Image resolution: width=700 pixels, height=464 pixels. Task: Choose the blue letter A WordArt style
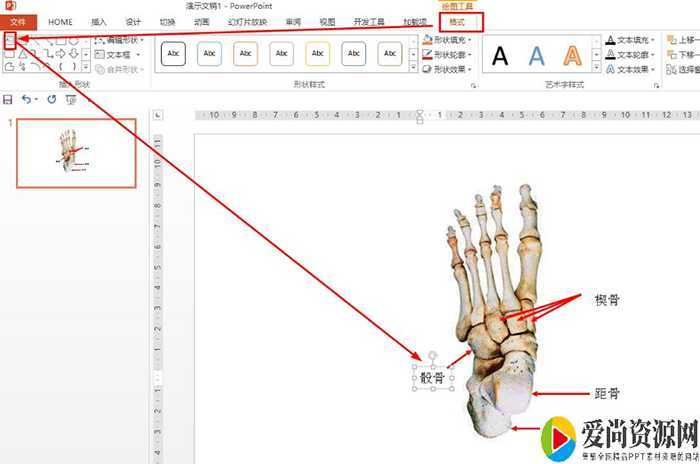(536, 56)
